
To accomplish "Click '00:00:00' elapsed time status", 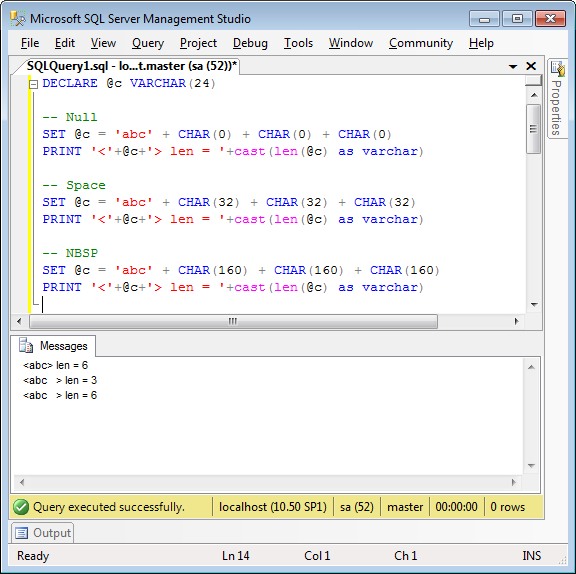I will click(x=456, y=507).
